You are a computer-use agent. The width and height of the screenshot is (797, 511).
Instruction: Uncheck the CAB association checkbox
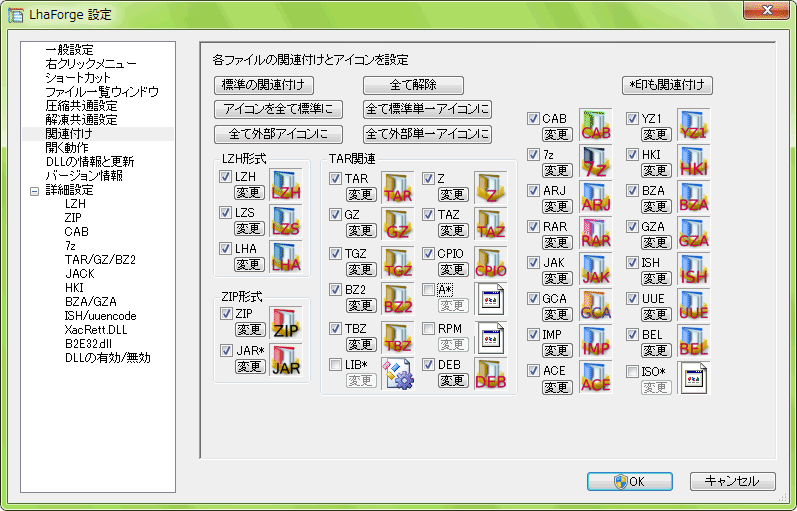[533, 118]
